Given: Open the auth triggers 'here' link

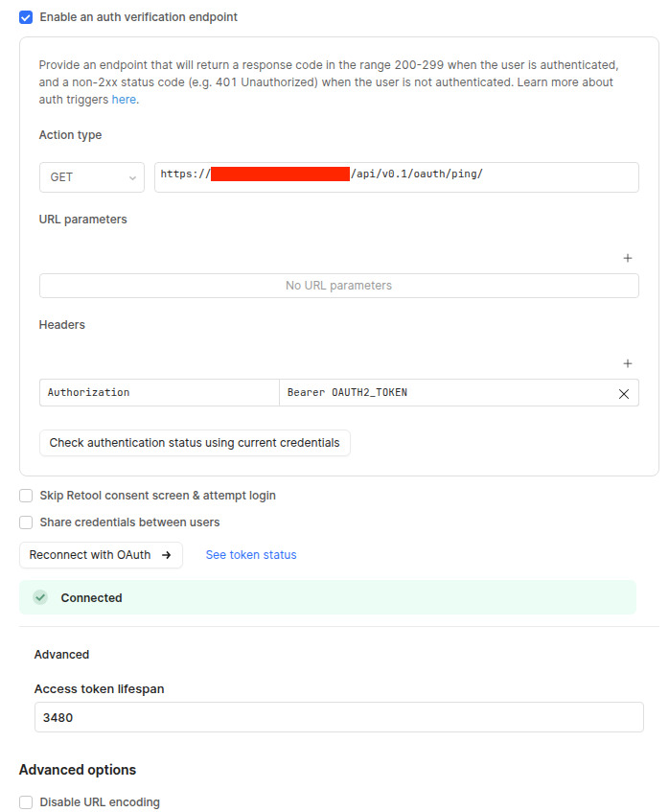Looking at the screenshot, I should coord(124,100).
